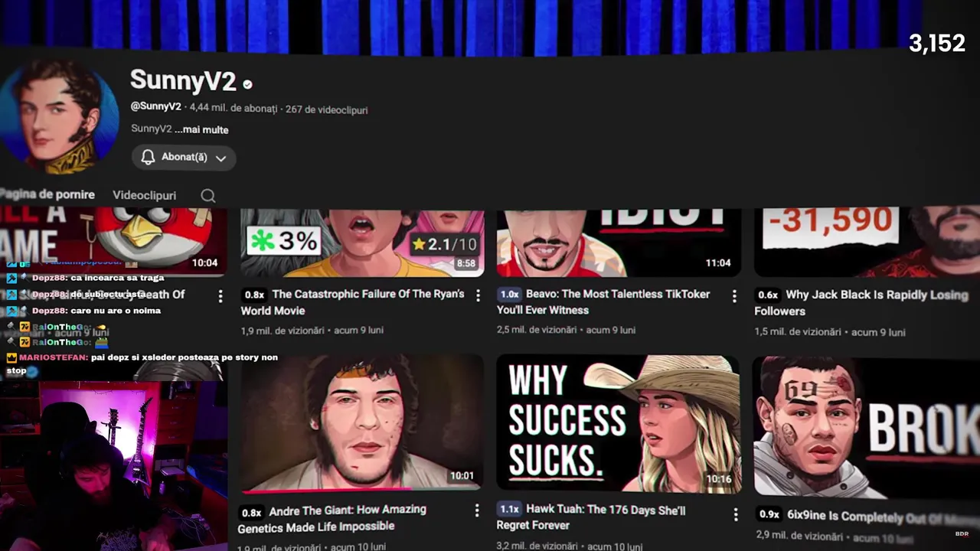
Task: Click the -31,590 Jack Black thumbnail
Action: 867,243
